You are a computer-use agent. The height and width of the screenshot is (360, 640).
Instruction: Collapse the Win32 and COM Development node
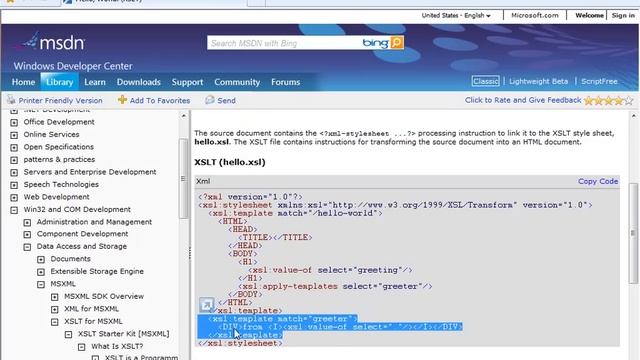click(x=14, y=210)
